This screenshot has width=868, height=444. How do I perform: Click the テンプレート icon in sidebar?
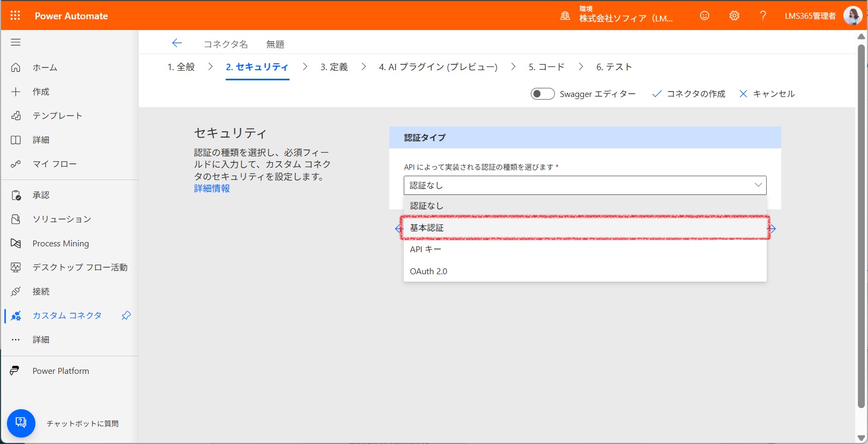pos(16,116)
